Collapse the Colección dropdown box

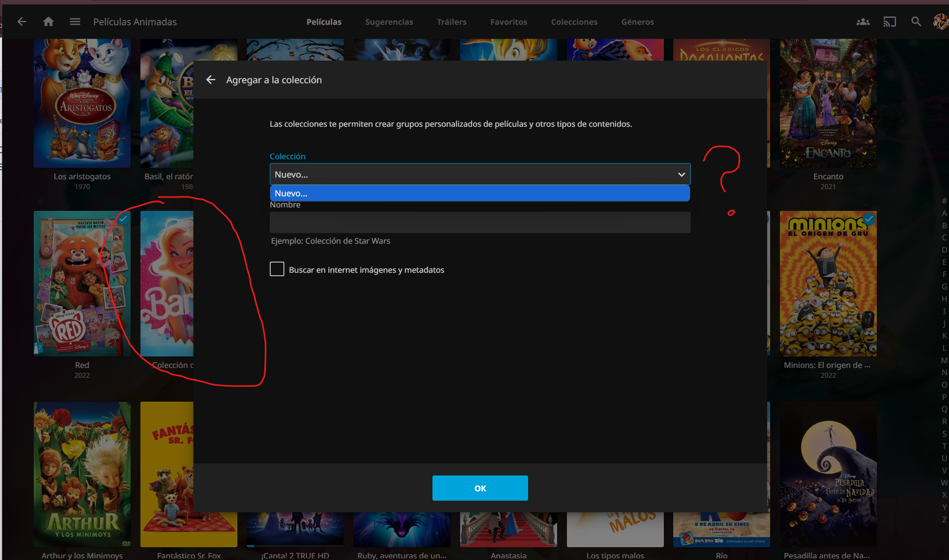(470, 174)
